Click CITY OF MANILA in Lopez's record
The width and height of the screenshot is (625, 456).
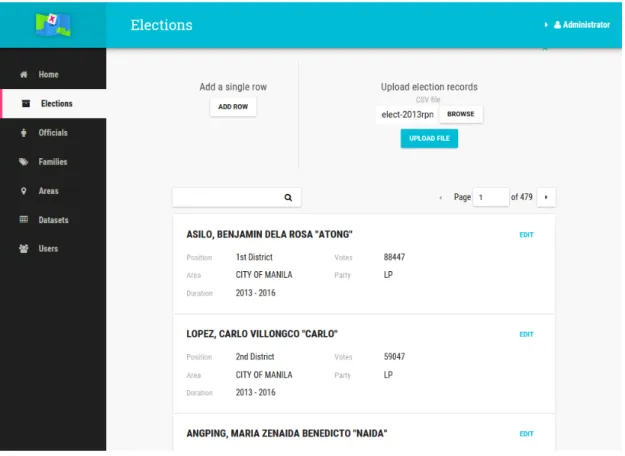pos(264,375)
